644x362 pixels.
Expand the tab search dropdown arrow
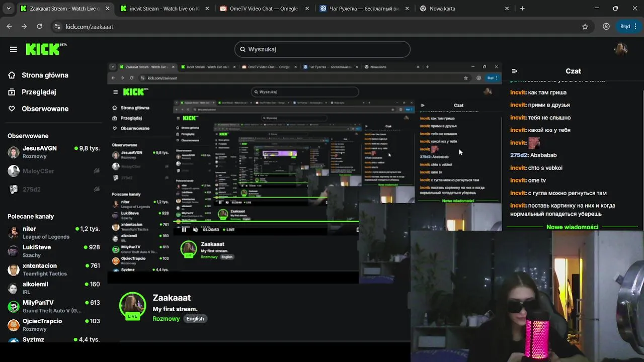click(x=8, y=9)
